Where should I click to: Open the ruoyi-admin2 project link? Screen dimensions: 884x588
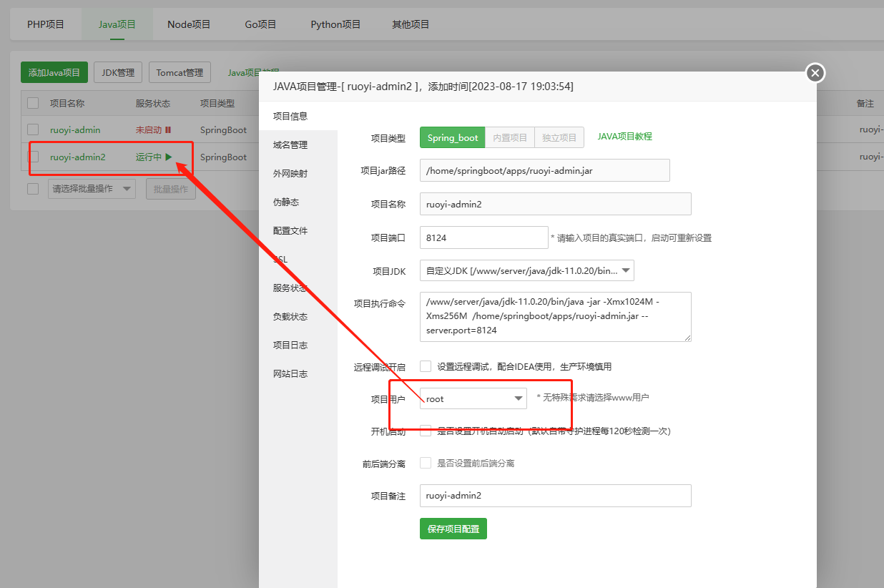pos(78,157)
